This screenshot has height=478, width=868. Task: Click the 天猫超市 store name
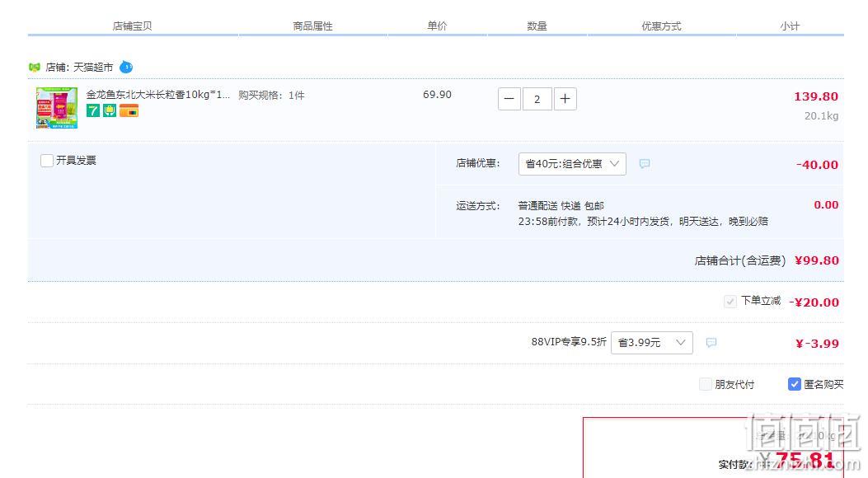click(93, 67)
